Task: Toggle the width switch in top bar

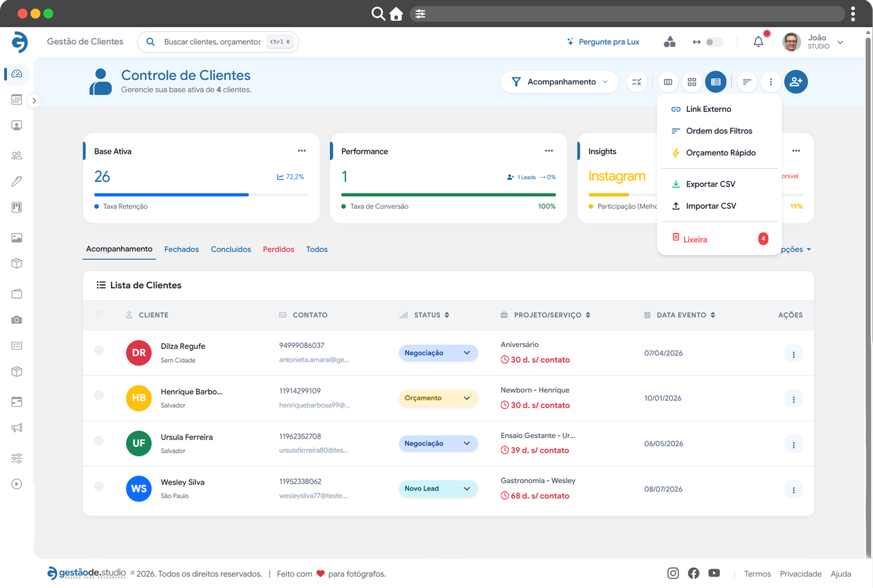Action: coord(714,42)
